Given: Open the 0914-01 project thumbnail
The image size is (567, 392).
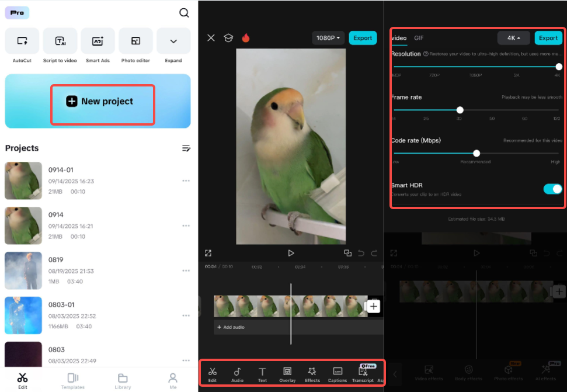Looking at the screenshot, I should tap(23, 181).
